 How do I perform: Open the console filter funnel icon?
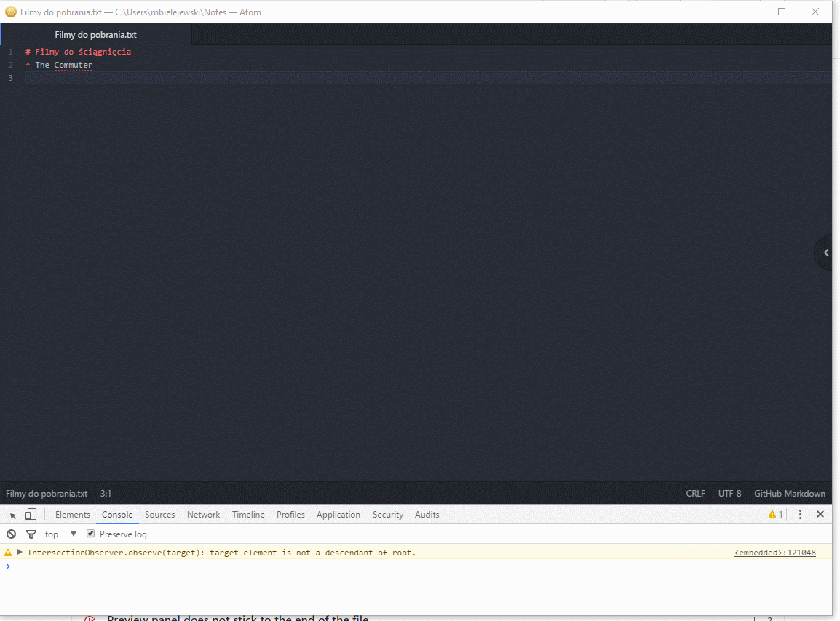click(x=31, y=534)
